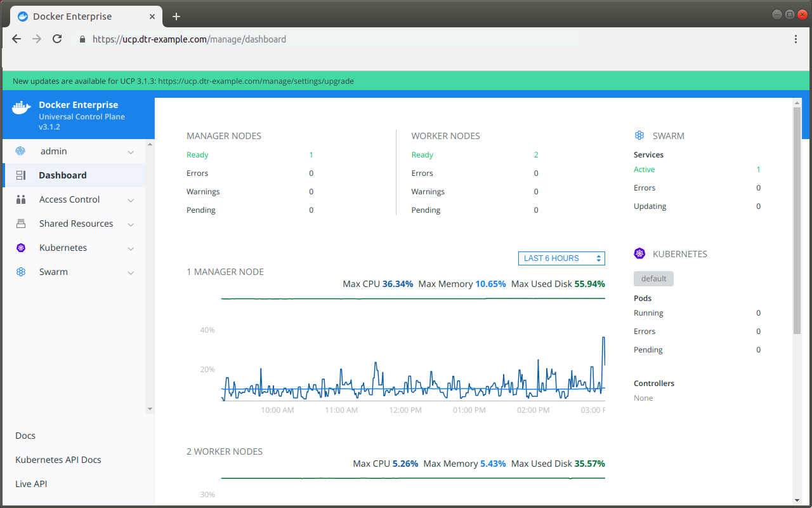Screen dimensions: 812x508
Task: Click the MANAGER NODES heading
Action: click(x=224, y=136)
